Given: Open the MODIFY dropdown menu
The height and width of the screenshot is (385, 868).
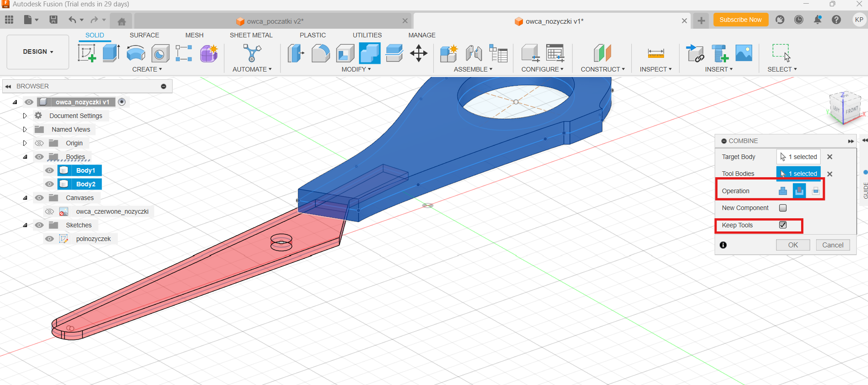Looking at the screenshot, I should pyautogui.click(x=356, y=69).
